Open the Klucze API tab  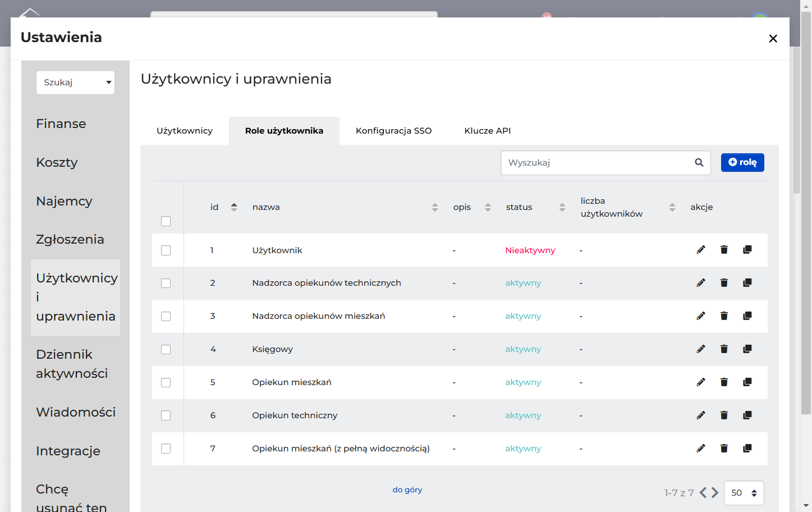[488, 131]
